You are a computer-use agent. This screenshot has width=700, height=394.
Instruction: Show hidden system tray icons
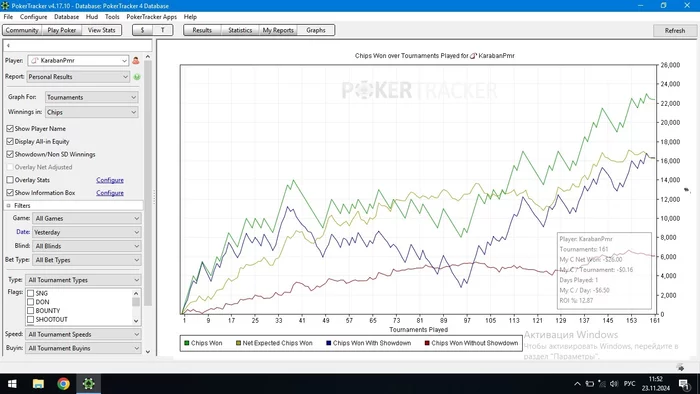point(577,384)
